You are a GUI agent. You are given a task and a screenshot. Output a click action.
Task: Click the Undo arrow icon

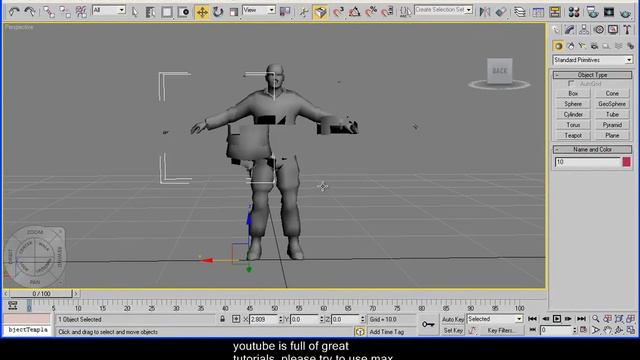pyautogui.click(x=14, y=12)
